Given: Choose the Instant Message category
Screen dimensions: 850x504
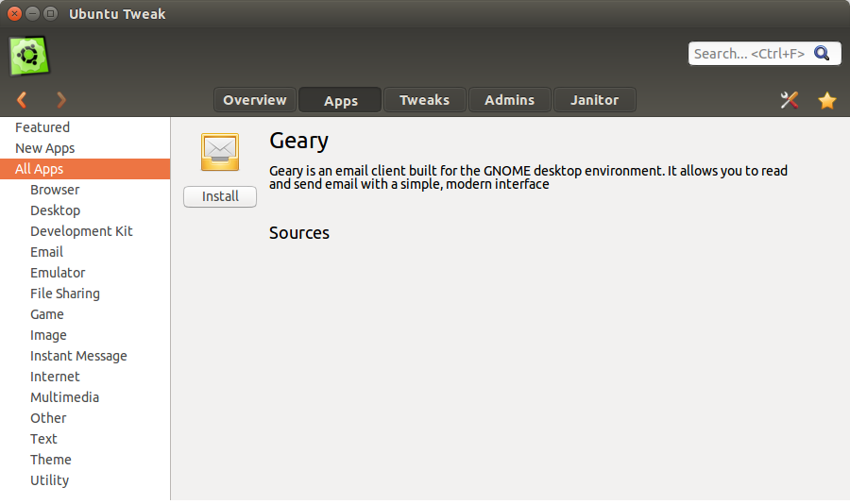Looking at the screenshot, I should [x=85, y=356].
